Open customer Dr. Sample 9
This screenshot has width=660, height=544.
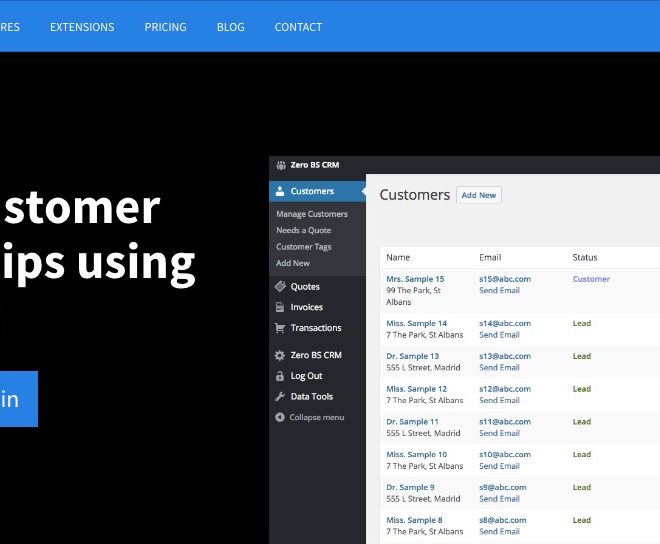pos(410,488)
